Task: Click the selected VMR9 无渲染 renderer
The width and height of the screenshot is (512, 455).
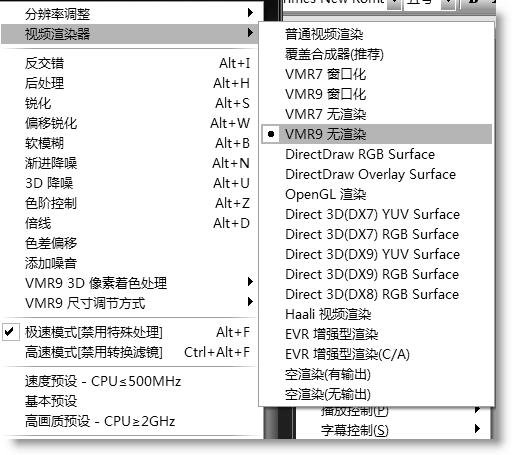Action: pos(377,134)
